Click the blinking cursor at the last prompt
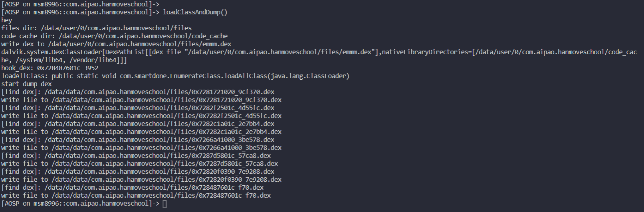644x212 pixels. [164, 204]
